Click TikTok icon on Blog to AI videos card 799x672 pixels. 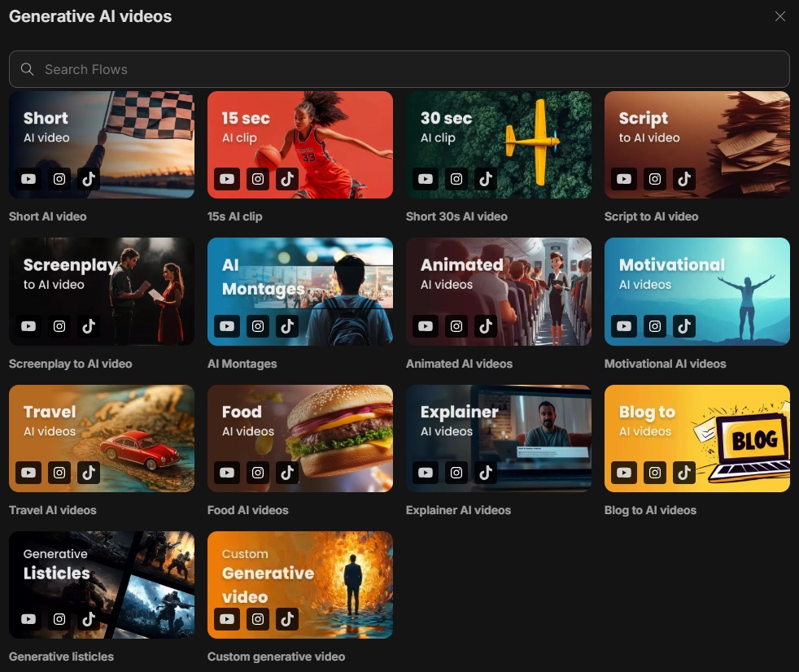click(x=684, y=473)
